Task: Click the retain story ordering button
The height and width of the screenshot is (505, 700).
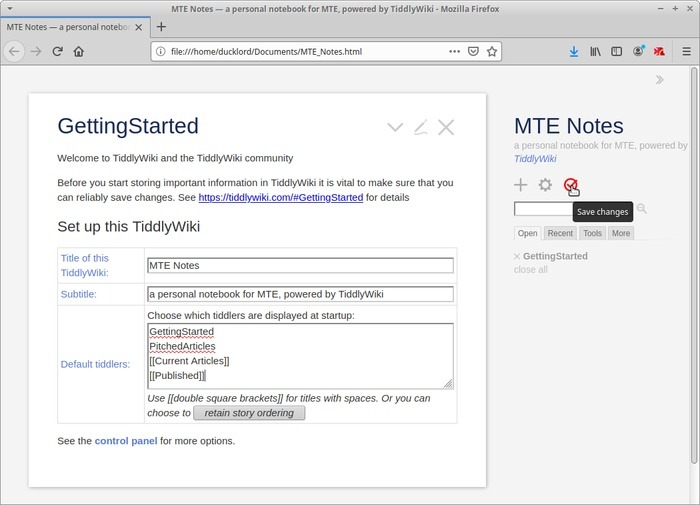Action: tap(249, 413)
